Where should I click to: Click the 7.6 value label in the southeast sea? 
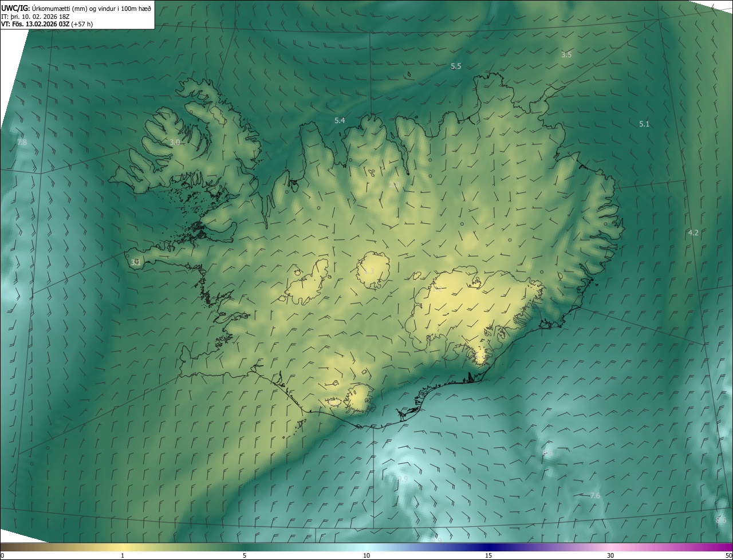[595, 495]
